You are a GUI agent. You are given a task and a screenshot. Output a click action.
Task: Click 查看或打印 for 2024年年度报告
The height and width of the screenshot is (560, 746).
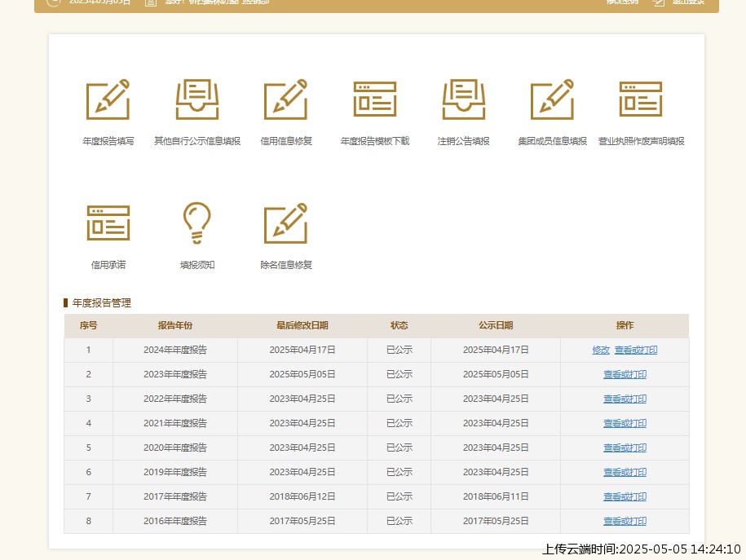pos(636,351)
